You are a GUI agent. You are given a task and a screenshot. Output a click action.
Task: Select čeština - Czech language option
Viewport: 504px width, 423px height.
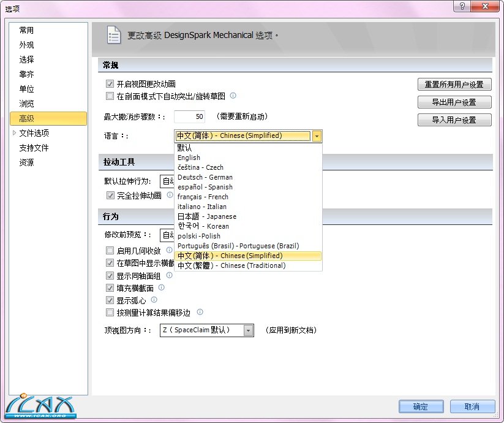click(248, 167)
